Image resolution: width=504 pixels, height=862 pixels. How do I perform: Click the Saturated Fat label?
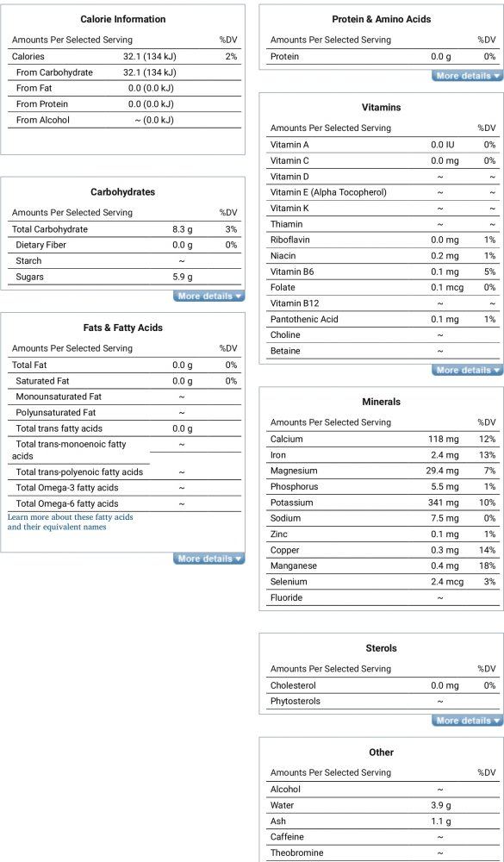coord(42,381)
